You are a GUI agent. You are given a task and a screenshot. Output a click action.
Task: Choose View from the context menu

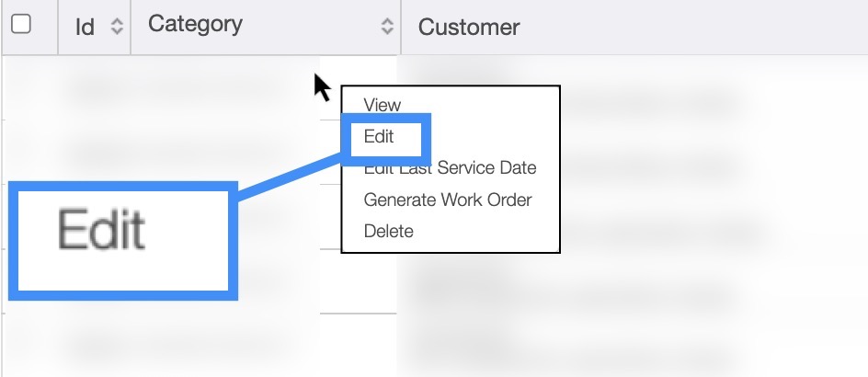[383, 105]
